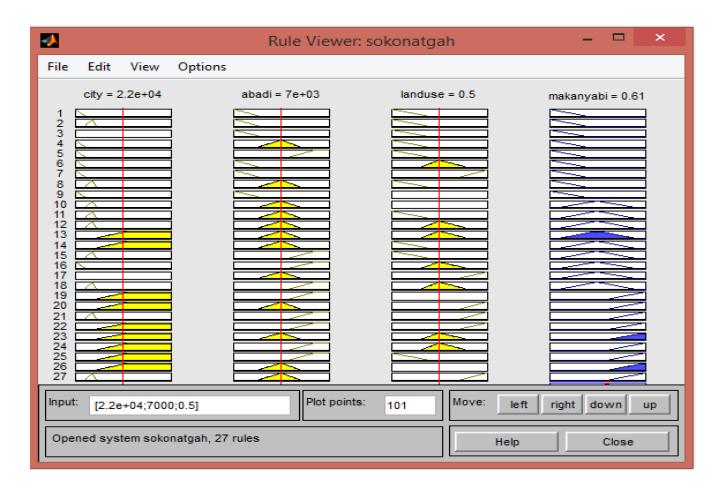This screenshot has width=720, height=490.
Task: Open the Edit menu
Action: (99, 67)
